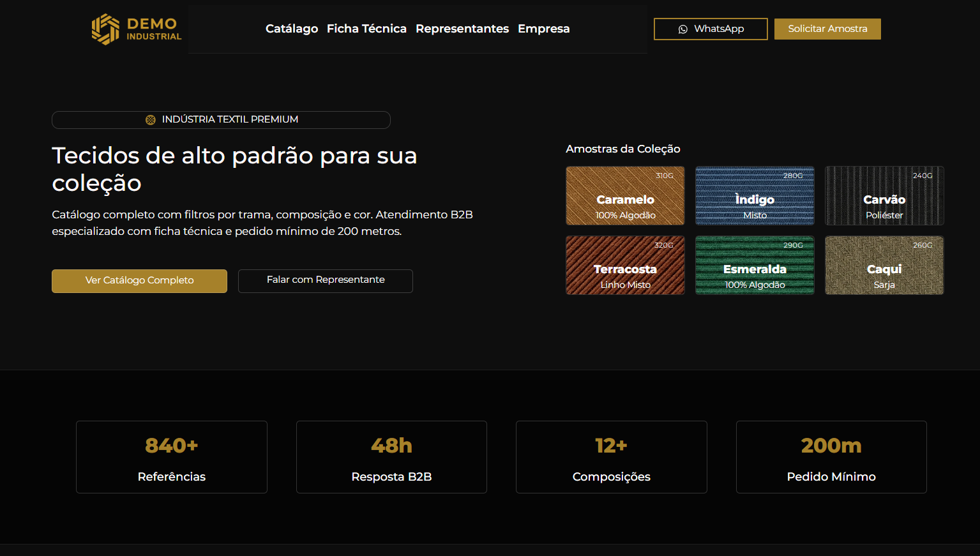Screen dimensions: 980x556
Task: Open the Catálogo menu item
Action: pos(292,29)
